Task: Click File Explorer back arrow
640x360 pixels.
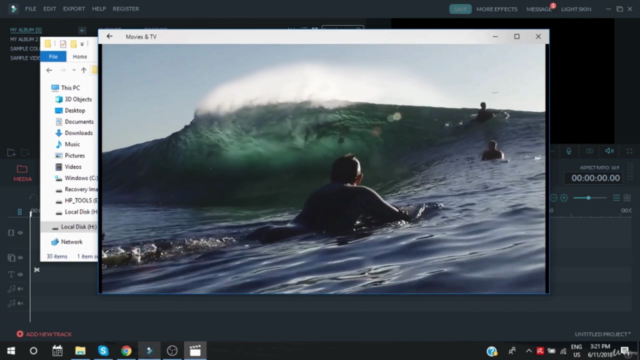Action: coord(49,70)
